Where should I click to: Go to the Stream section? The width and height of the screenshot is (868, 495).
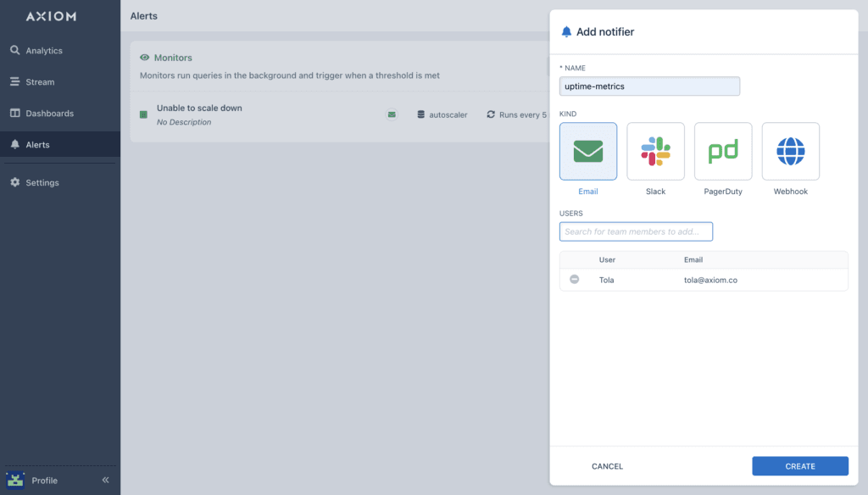(40, 82)
